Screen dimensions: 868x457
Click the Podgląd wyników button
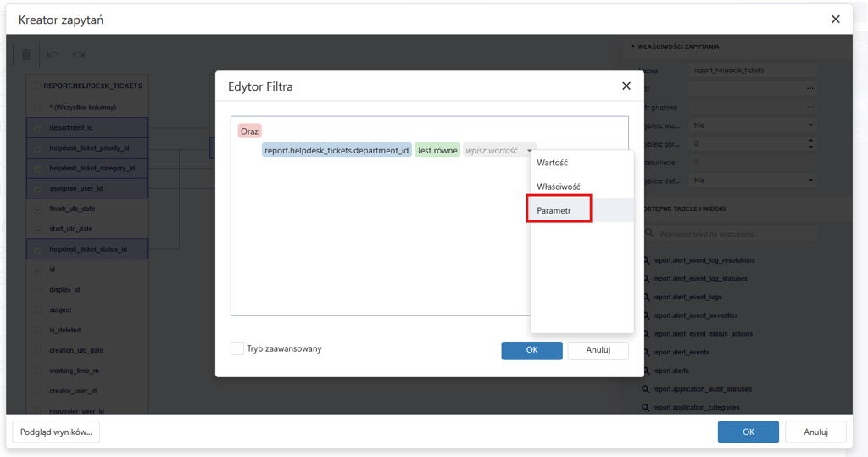click(56, 432)
